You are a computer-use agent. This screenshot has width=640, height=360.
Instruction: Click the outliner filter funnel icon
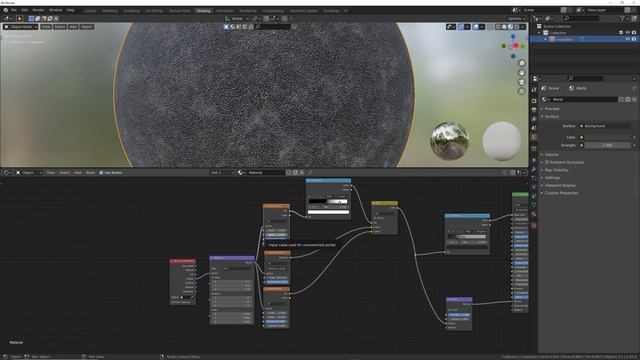(x=622, y=18)
